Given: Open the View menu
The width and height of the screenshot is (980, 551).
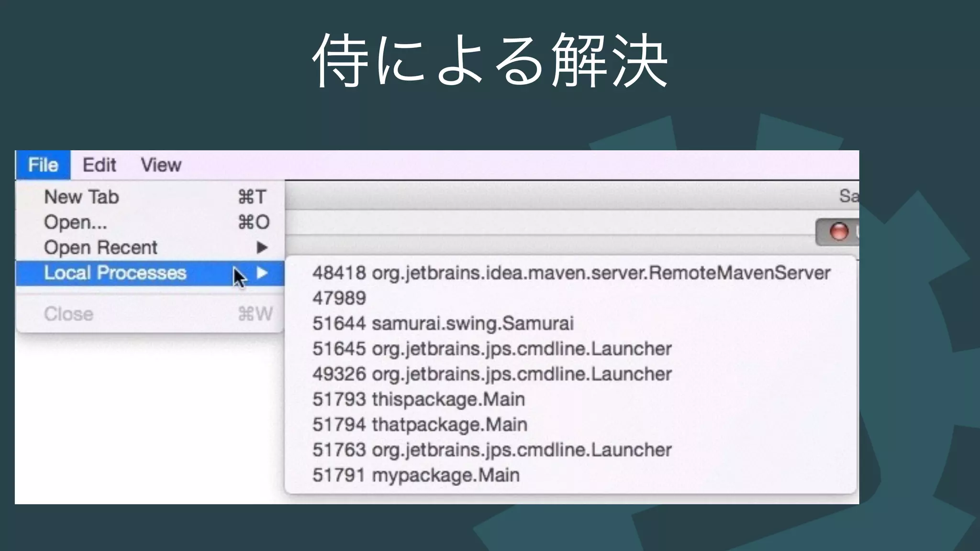Looking at the screenshot, I should pos(161,165).
